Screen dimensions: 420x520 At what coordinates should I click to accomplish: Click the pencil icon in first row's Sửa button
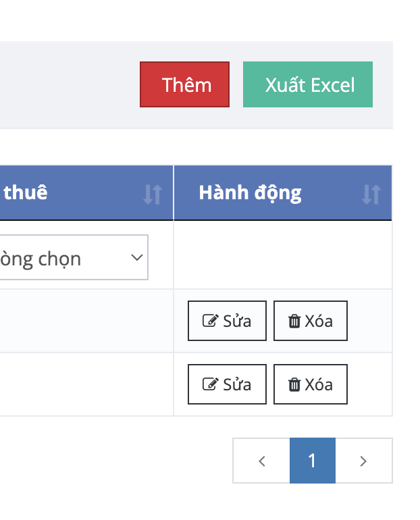pyautogui.click(x=210, y=321)
